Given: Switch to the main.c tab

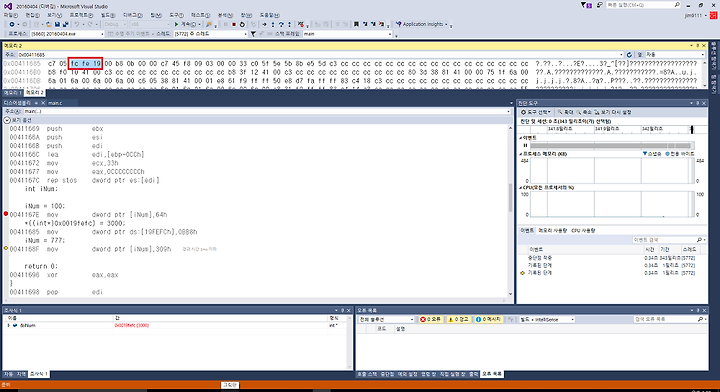Looking at the screenshot, I should click(55, 103).
